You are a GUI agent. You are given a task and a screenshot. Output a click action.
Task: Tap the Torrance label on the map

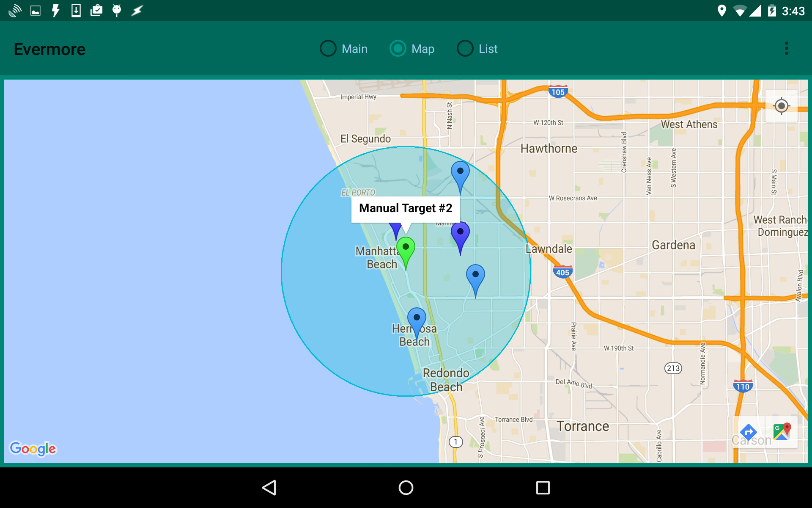point(582,426)
